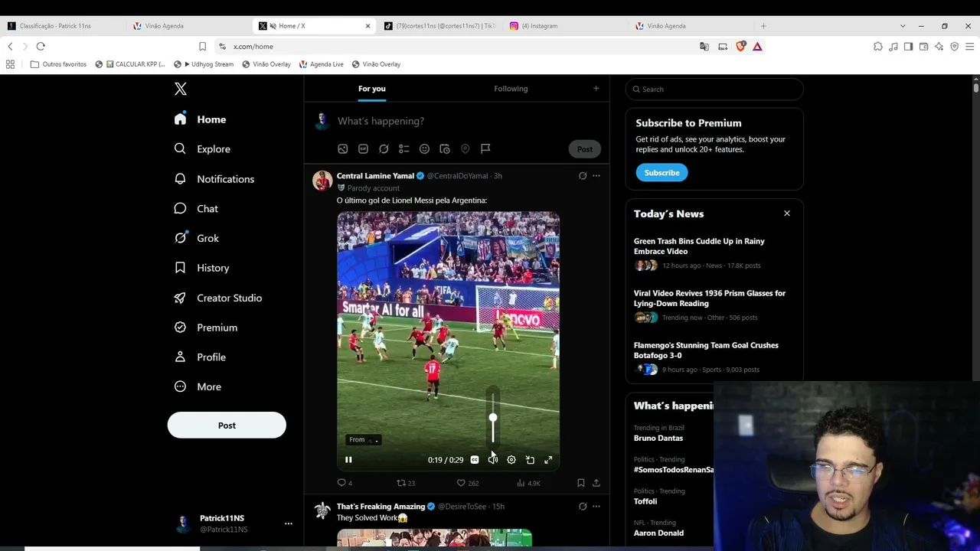Open History in the sidebar
Viewport: 980px width, 551px height.
[x=202, y=268]
